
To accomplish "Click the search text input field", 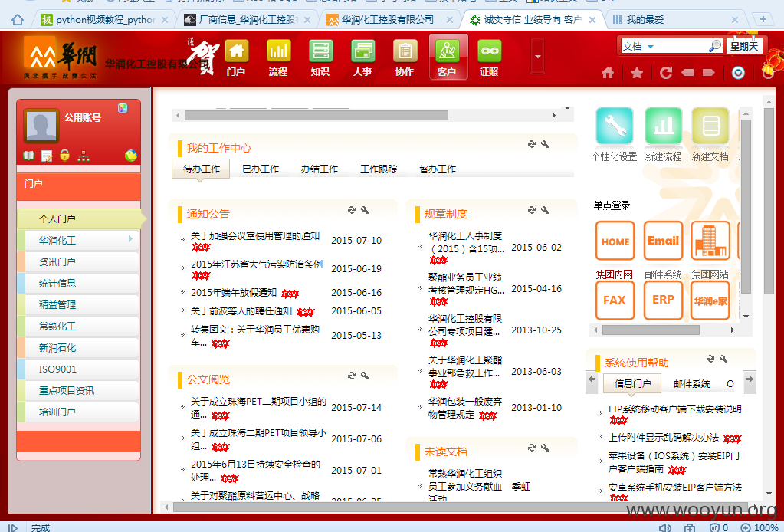I will 682,47.
